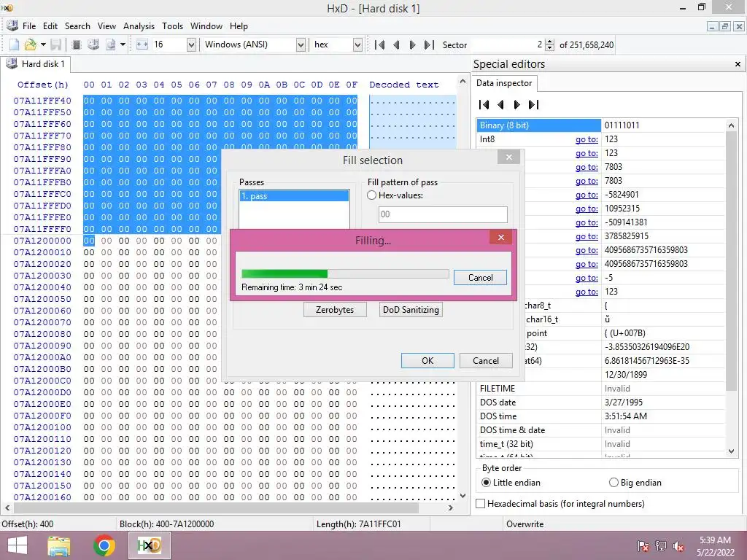Click the Filling progress bar
The image size is (747, 560).
tap(345, 274)
